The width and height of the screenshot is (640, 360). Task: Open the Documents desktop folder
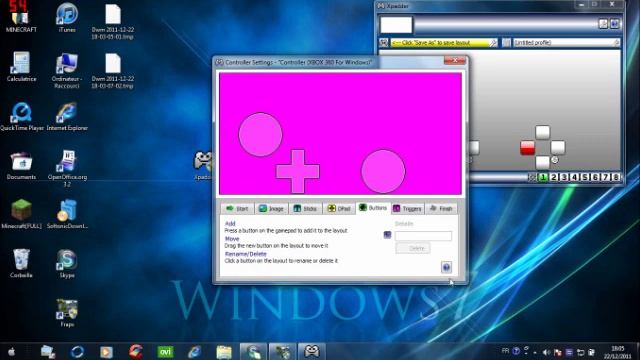click(21, 166)
